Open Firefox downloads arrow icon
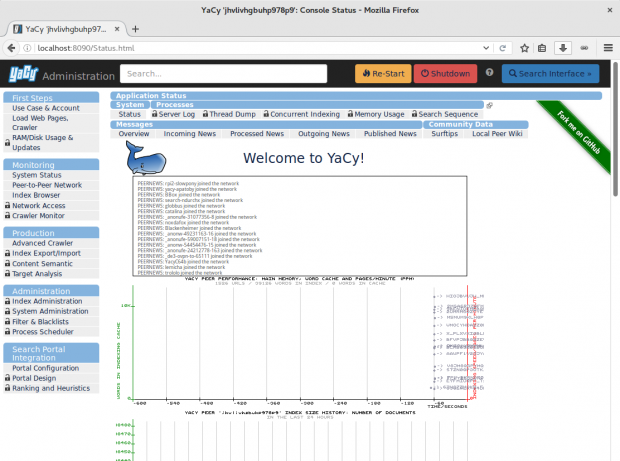The height and width of the screenshot is (461, 620). tap(563, 48)
